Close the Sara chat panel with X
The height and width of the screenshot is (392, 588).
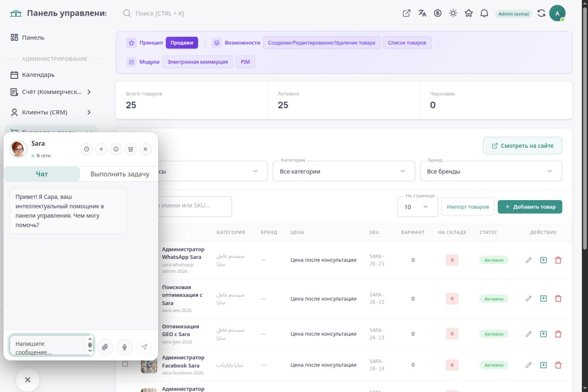click(x=145, y=149)
